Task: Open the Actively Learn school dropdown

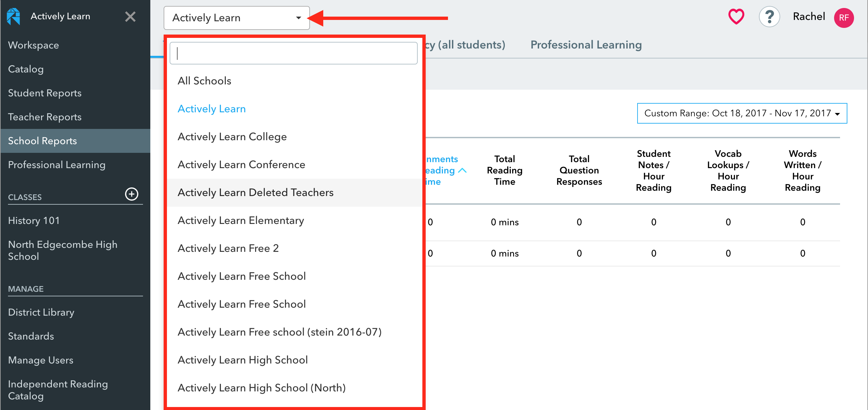Action: tap(236, 18)
